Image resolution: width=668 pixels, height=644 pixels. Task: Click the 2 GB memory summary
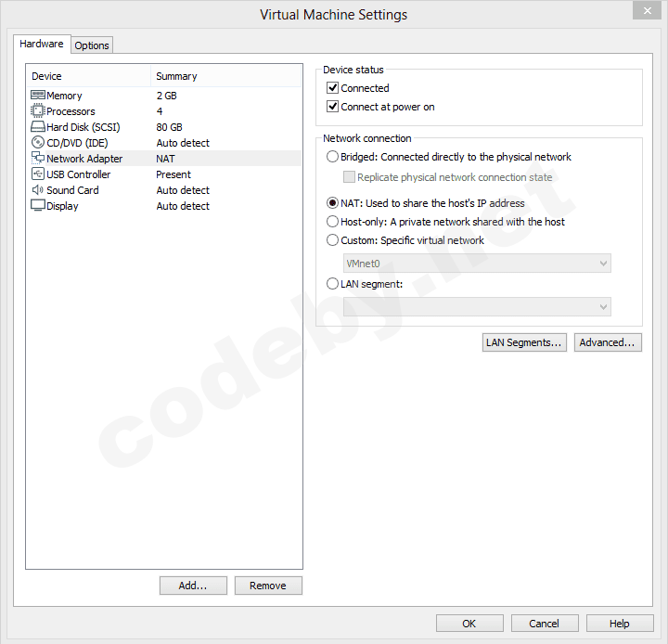167,96
